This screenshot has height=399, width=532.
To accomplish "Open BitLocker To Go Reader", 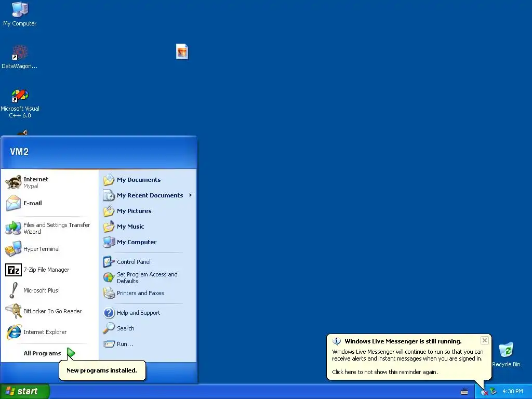I will (49, 311).
